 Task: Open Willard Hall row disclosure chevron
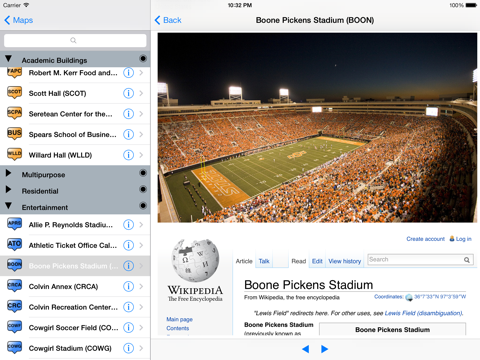coord(141,155)
